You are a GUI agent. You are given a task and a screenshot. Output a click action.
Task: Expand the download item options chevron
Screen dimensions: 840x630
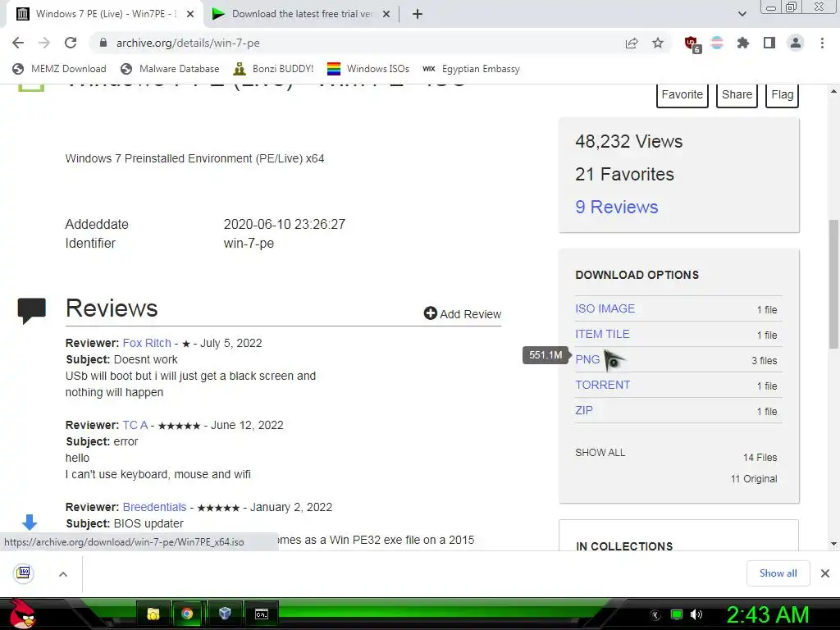(x=62, y=574)
